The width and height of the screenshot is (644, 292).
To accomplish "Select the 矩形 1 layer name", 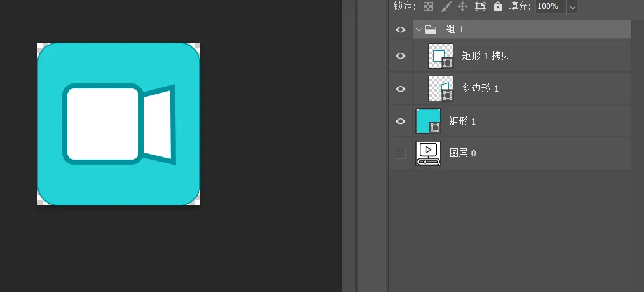I will (462, 122).
